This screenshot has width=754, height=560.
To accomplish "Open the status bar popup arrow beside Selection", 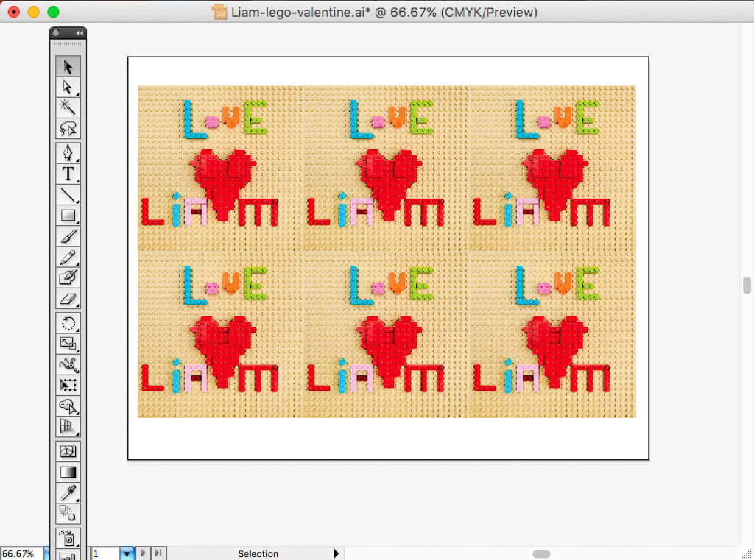I will coord(336,554).
